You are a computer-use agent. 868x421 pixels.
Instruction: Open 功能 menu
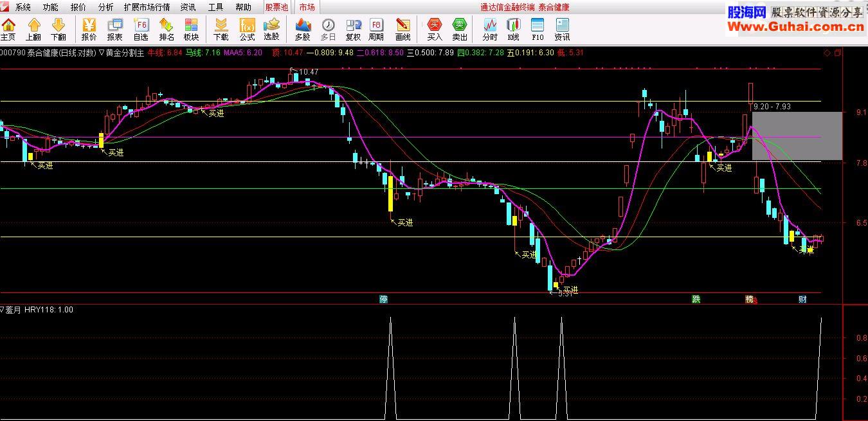tap(50, 7)
